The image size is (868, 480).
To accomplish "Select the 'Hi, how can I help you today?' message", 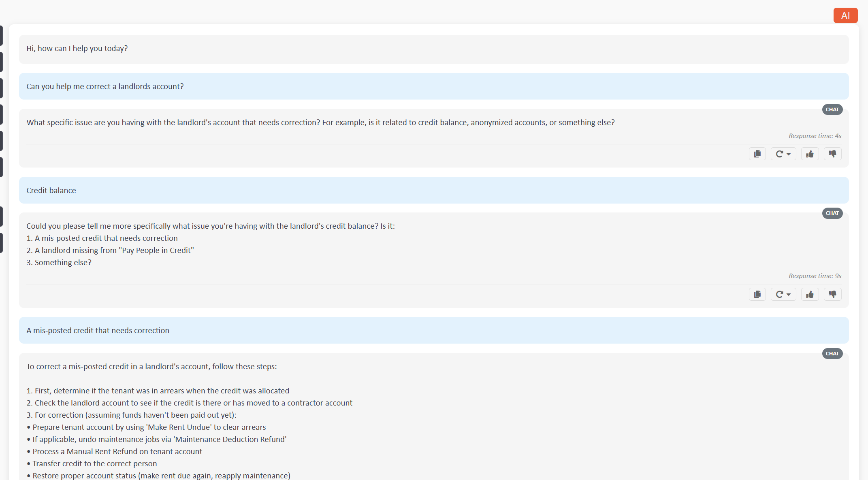I will click(433, 49).
